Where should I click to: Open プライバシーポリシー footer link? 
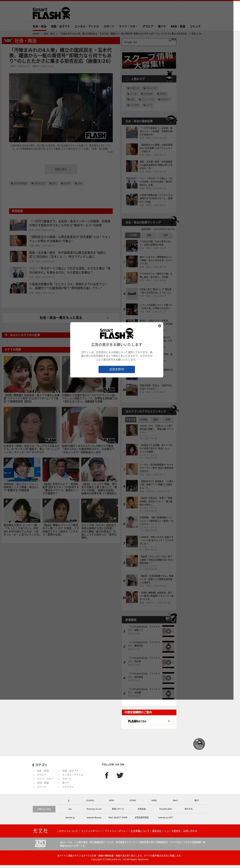click(x=116, y=831)
